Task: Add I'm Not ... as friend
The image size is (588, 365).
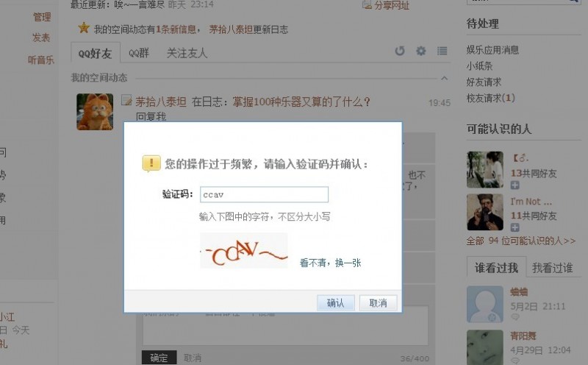Action: click(x=515, y=227)
